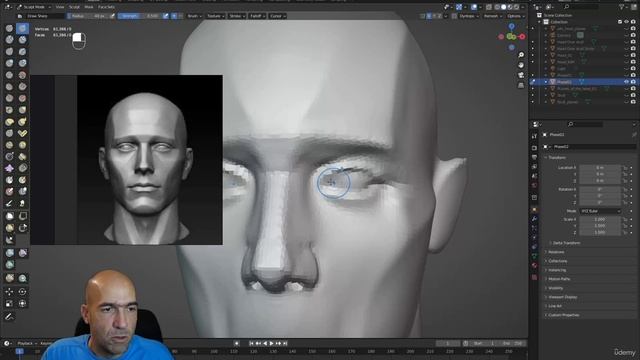Toggle Dyntopo checkbox in header

(x=454, y=16)
